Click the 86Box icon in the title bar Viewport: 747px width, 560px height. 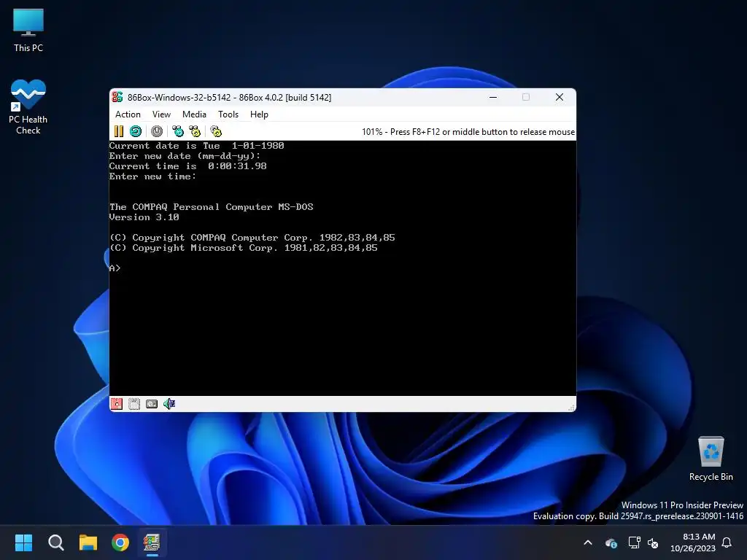(117, 97)
